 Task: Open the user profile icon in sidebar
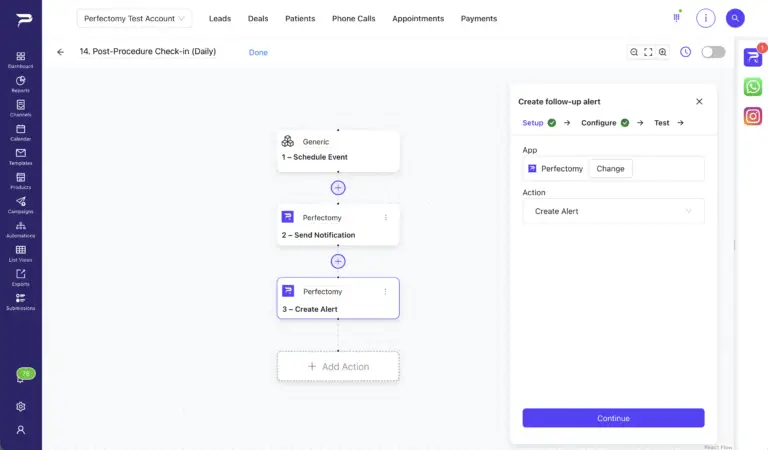(x=21, y=430)
